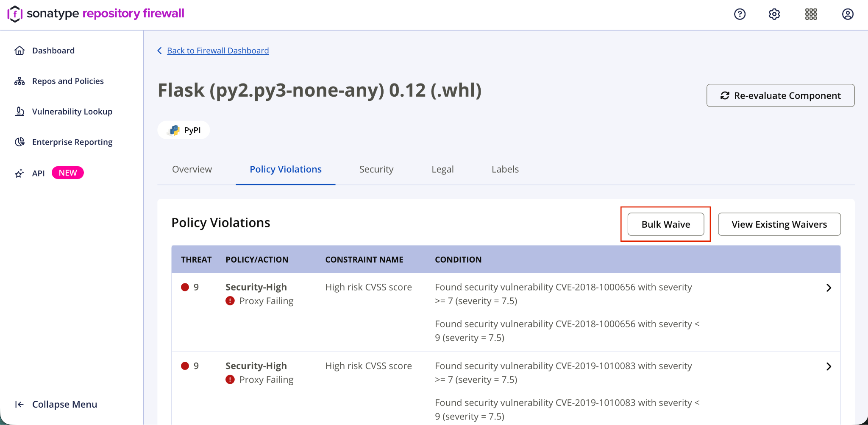Viewport: 868px width, 425px height.
Task: Switch to the Overview tab
Action: [192, 169]
